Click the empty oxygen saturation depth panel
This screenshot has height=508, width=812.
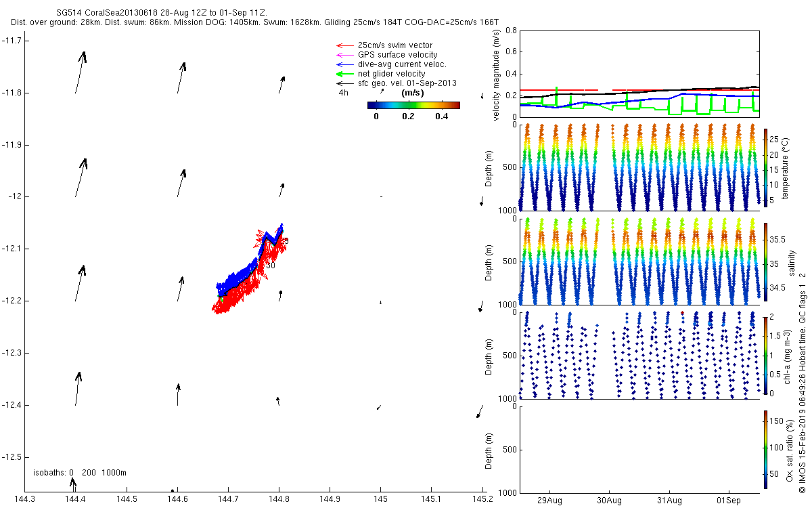click(x=639, y=449)
